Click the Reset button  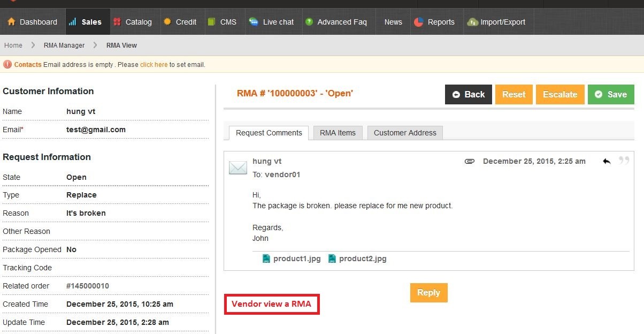tap(514, 94)
